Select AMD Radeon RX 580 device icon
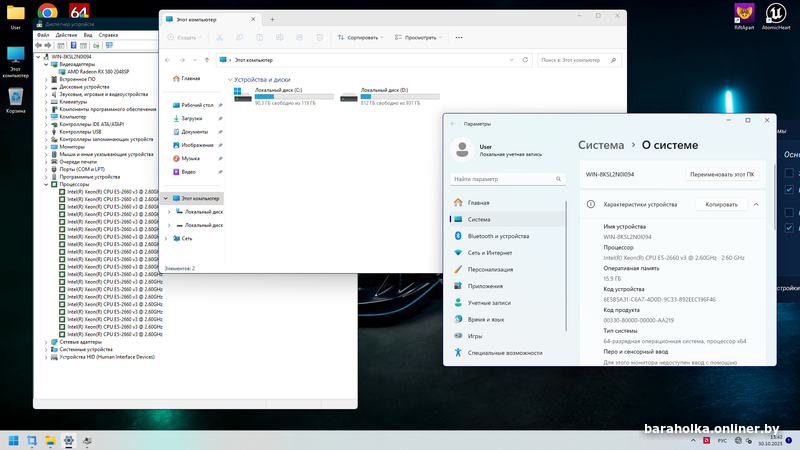 click(x=62, y=72)
